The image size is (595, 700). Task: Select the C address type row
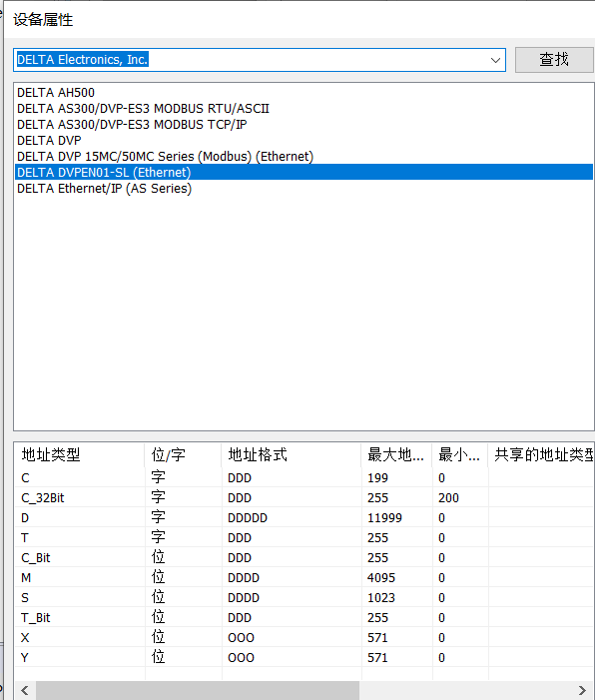[x=303, y=477]
